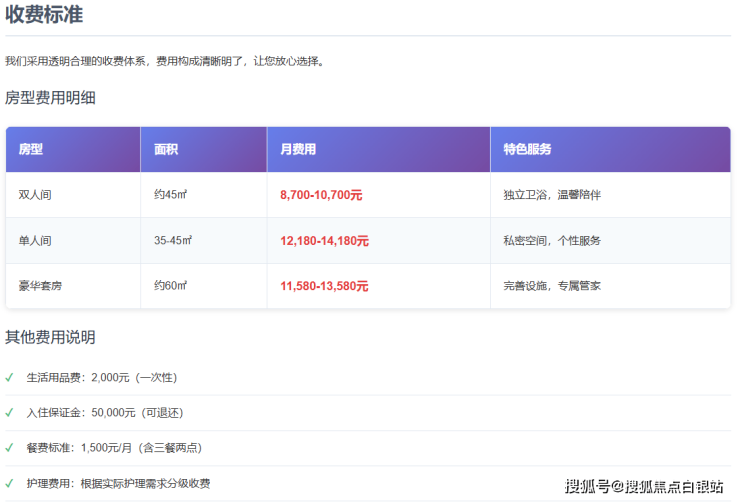Click the 独立卫浴，温馨陪伴 service cell
The width and height of the screenshot is (740, 502).
[552, 195]
